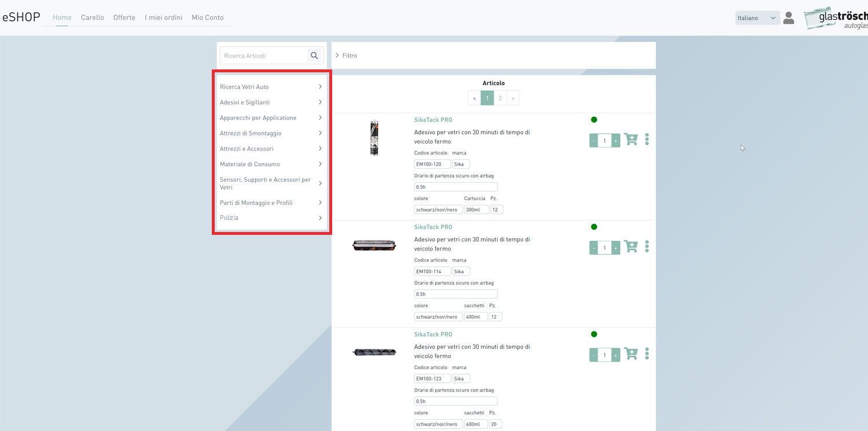The image size is (868, 431).
Task: Go to next results page
Action: click(513, 98)
